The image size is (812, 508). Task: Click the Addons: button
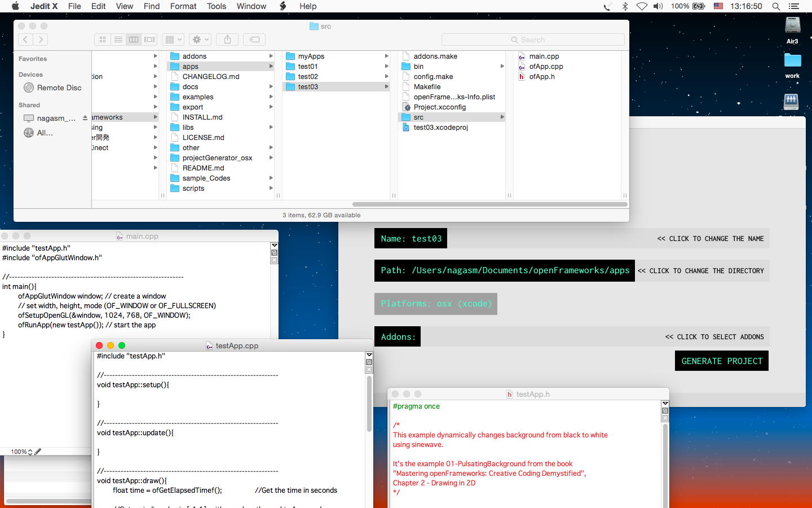click(398, 337)
